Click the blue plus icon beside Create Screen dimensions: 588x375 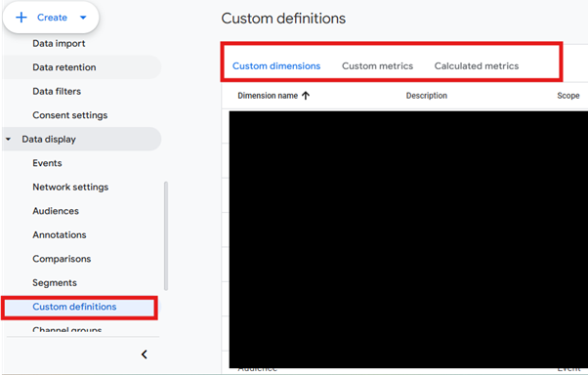click(21, 18)
